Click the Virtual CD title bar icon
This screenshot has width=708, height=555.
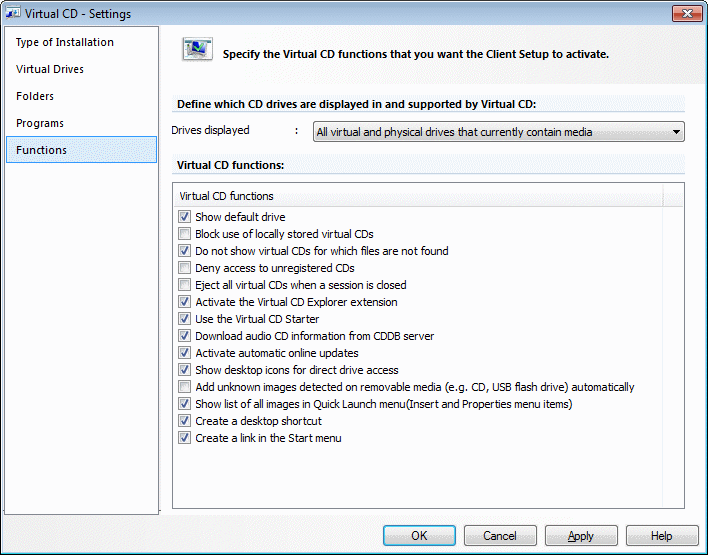point(13,13)
